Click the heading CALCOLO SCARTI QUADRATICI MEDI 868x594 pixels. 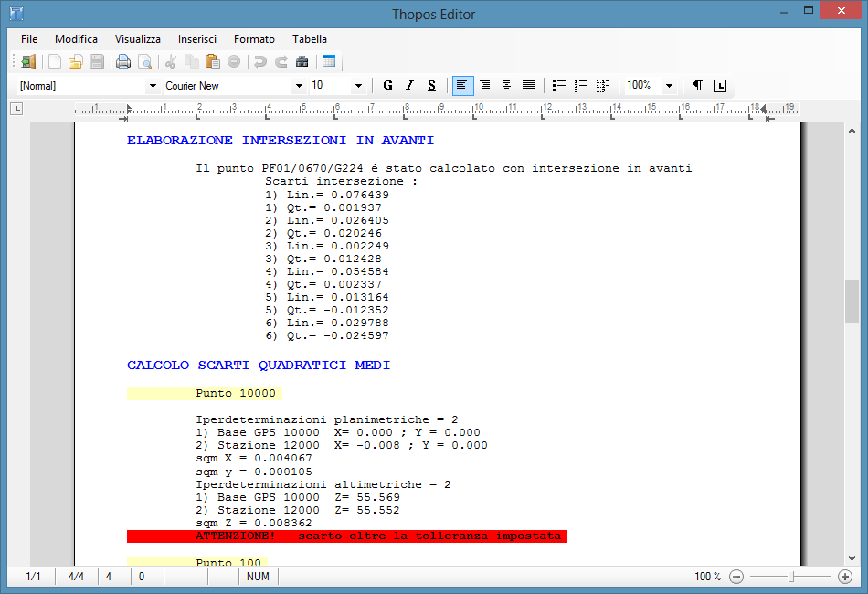(x=259, y=366)
